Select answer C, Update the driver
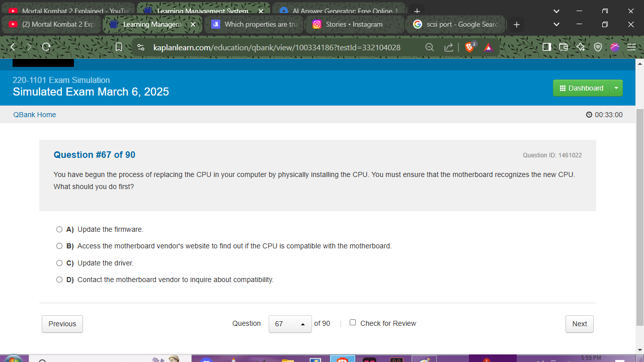 click(59, 263)
